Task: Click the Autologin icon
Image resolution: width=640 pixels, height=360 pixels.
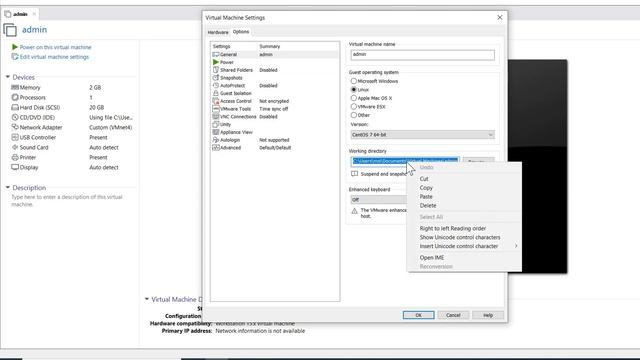Action: point(216,140)
